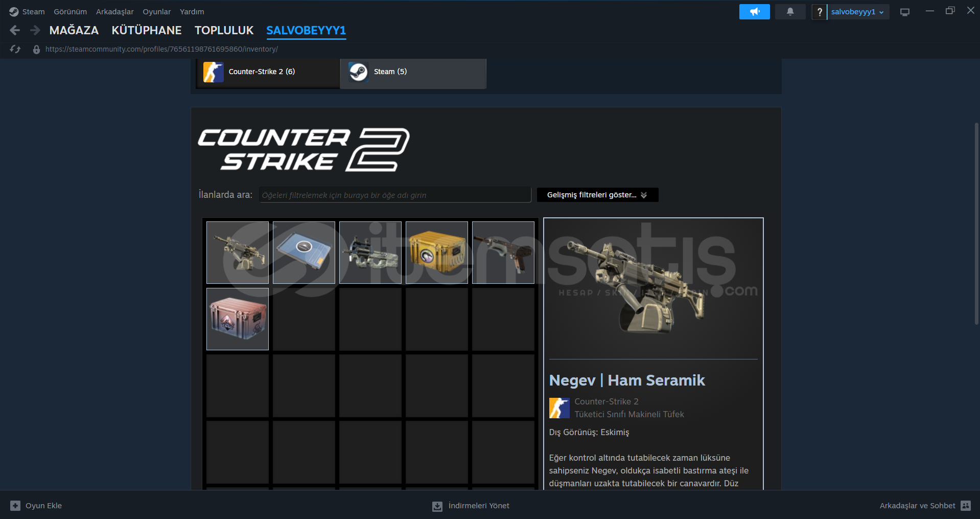Click the download icon beside İndirmeleri Yönet

pyautogui.click(x=437, y=506)
